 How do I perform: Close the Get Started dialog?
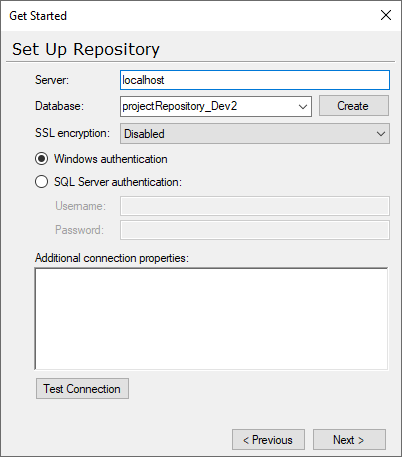click(386, 15)
